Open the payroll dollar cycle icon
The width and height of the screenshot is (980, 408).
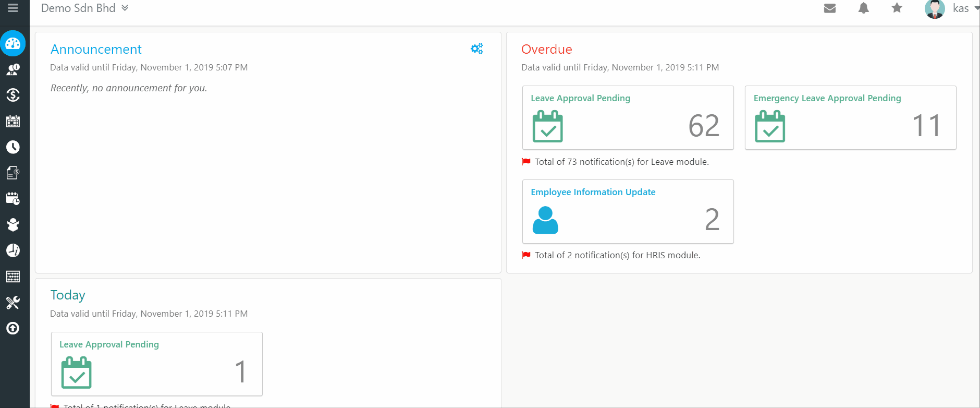(13, 95)
